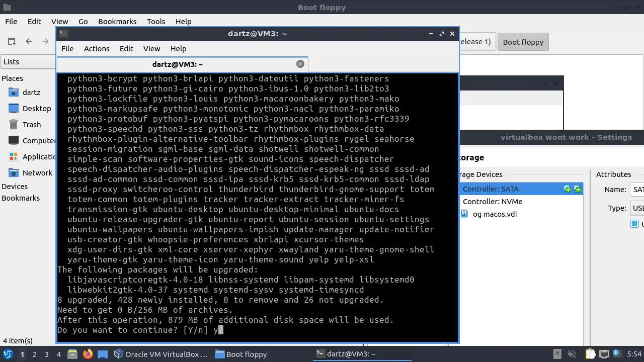Launch Firefox from the taskbar
The width and height of the screenshot is (644, 362).
pos(88,354)
